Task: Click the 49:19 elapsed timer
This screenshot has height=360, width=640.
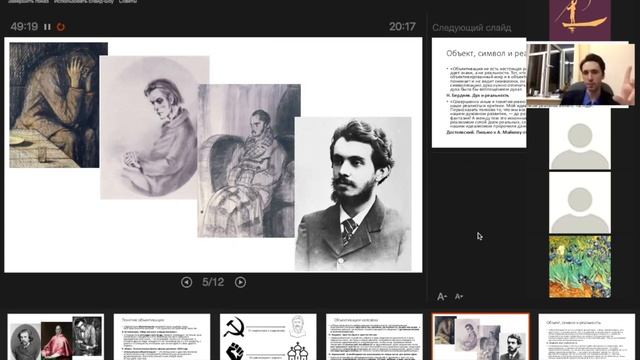Action: (x=24, y=27)
